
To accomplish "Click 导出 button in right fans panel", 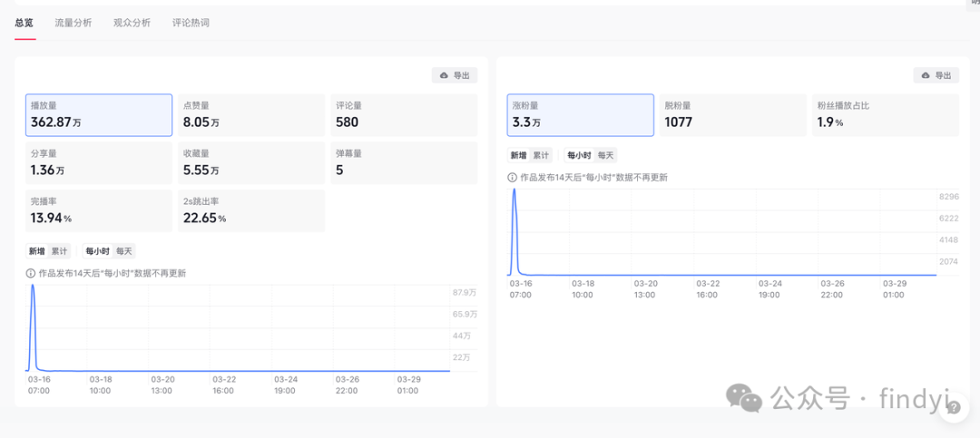I will tap(936, 75).
